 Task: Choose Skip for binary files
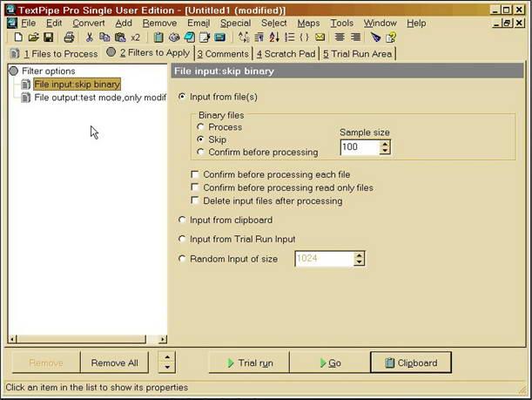[200, 139]
